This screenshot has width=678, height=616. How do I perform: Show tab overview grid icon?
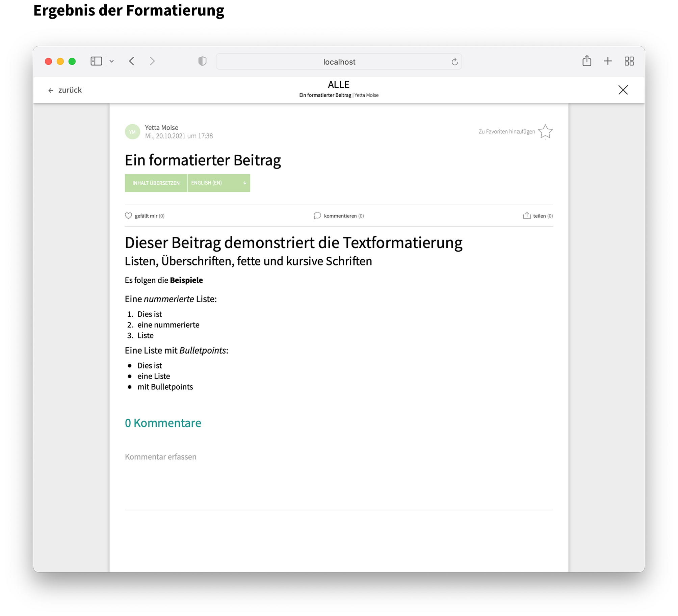click(x=629, y=61)
